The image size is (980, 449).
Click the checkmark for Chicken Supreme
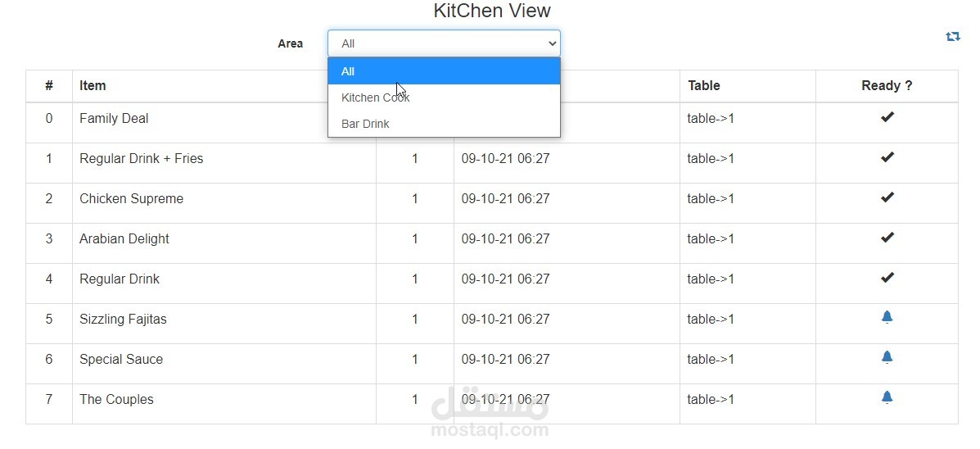pyautogui.click(x=887, y=197)
